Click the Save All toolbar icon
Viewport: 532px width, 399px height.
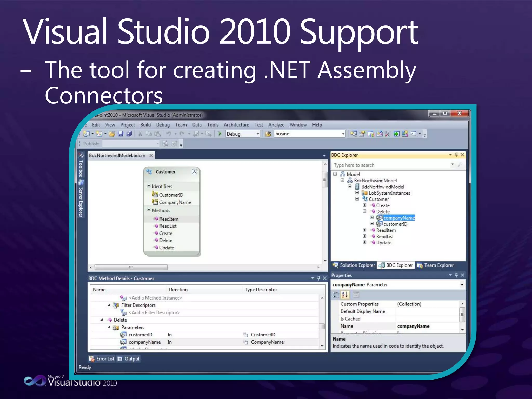click(129, 134)
